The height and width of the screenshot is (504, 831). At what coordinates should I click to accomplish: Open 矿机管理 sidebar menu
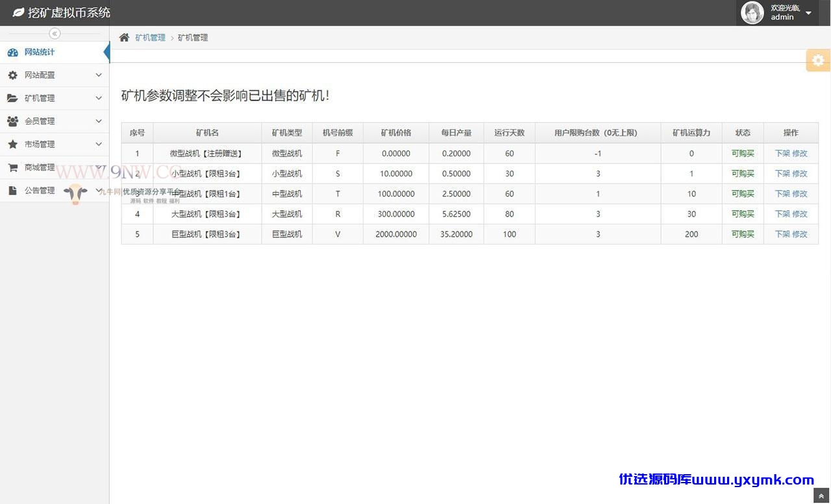click(x=55, y=98)
